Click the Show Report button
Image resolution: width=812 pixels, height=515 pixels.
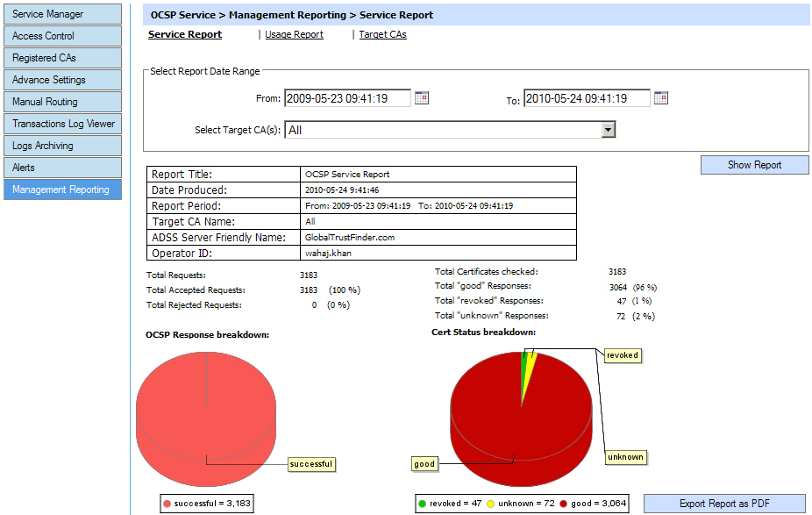754,165
